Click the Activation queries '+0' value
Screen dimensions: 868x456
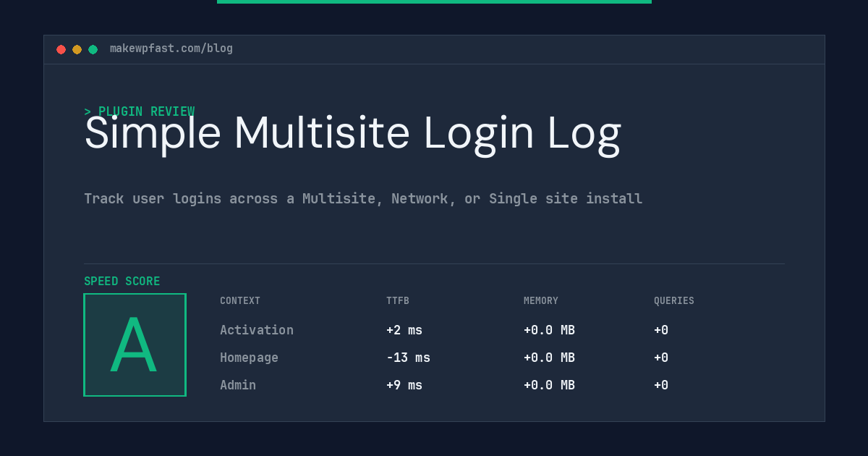point(661,330)
